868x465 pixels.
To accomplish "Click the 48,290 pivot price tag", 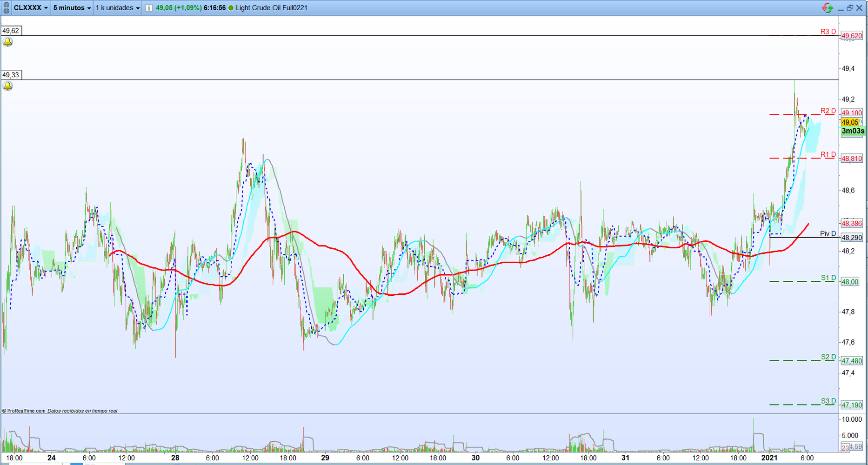I will (852, 238).
